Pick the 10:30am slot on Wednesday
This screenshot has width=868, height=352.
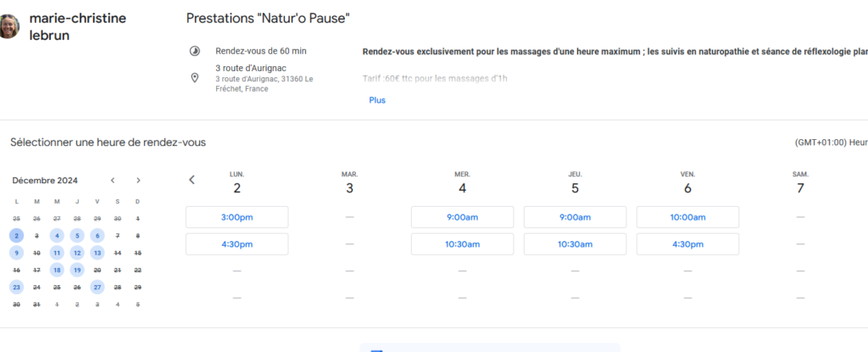(462, 244)
